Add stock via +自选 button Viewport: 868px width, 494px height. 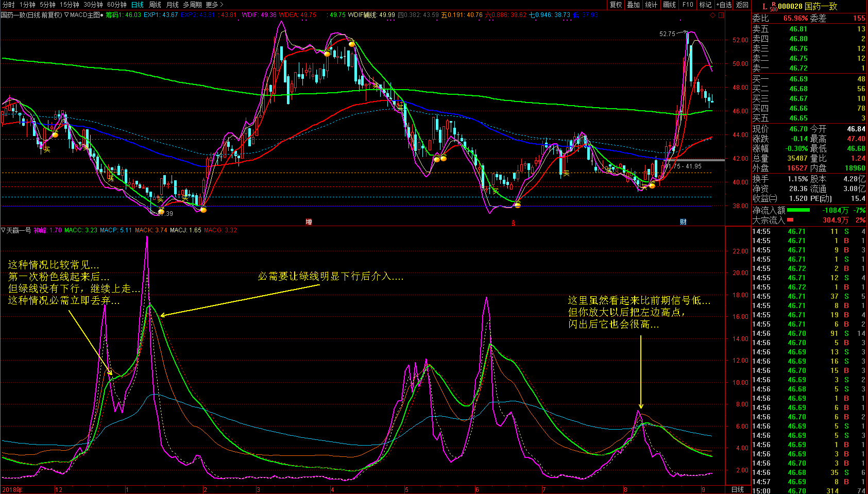[724, 5]
